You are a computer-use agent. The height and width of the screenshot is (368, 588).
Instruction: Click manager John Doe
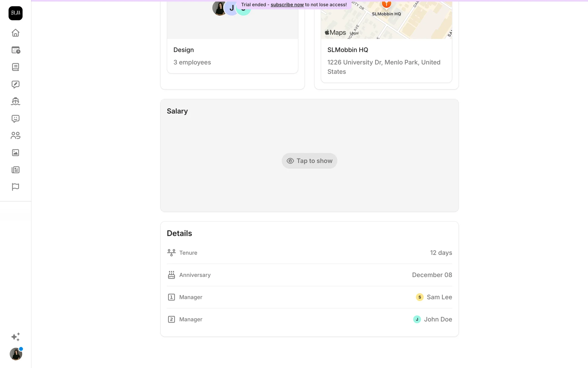pos(432,319)
